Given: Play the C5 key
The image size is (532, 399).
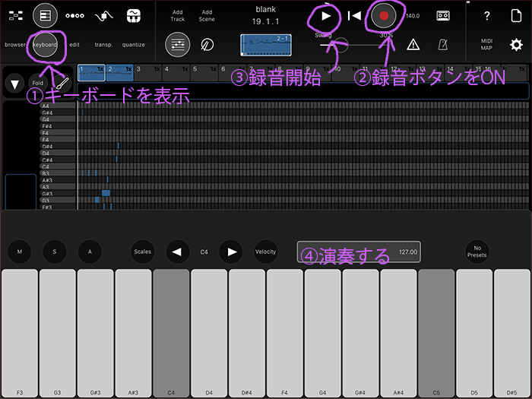Looking at the screenshot, I should coord(436,333).
